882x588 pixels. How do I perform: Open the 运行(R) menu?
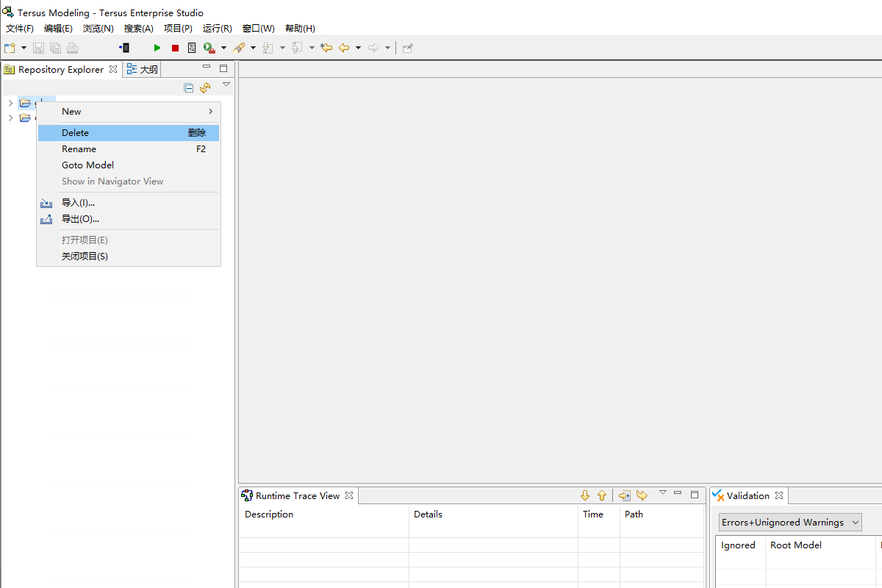[x=217, y=28]
